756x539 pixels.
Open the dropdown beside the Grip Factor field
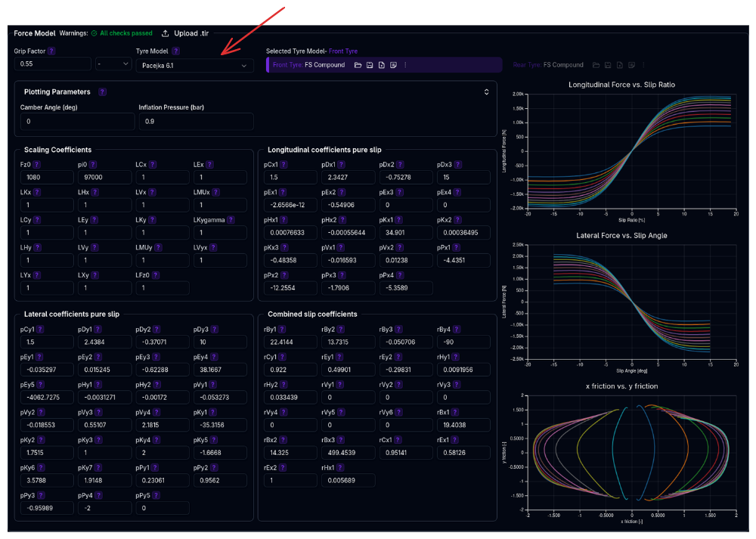tap(113, 64)
